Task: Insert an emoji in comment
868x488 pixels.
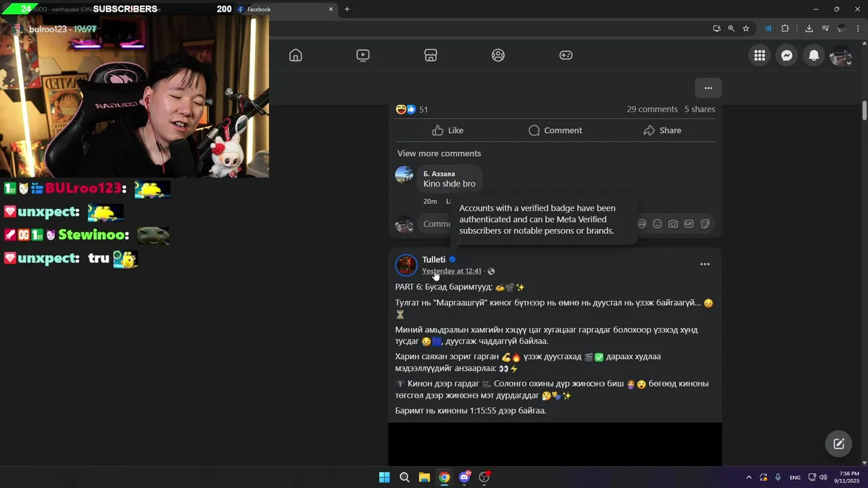Action: (x=657, y=224)
